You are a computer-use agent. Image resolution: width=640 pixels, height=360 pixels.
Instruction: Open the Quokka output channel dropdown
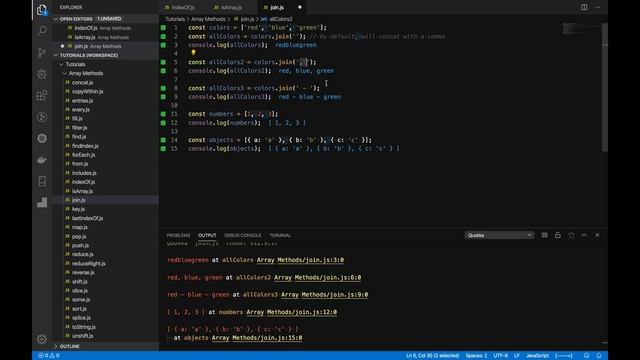499,235
